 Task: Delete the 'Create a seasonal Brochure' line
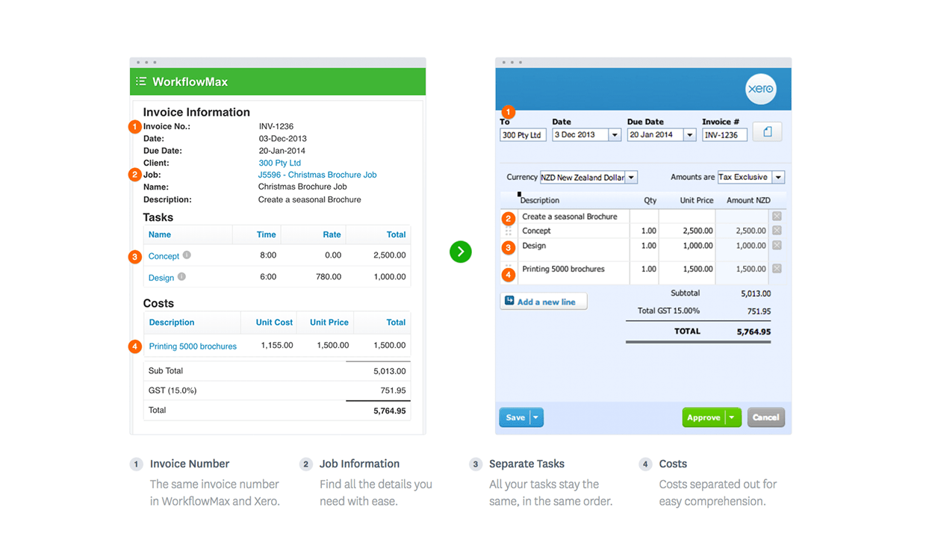pyautogui.click(x=777, y=216)
